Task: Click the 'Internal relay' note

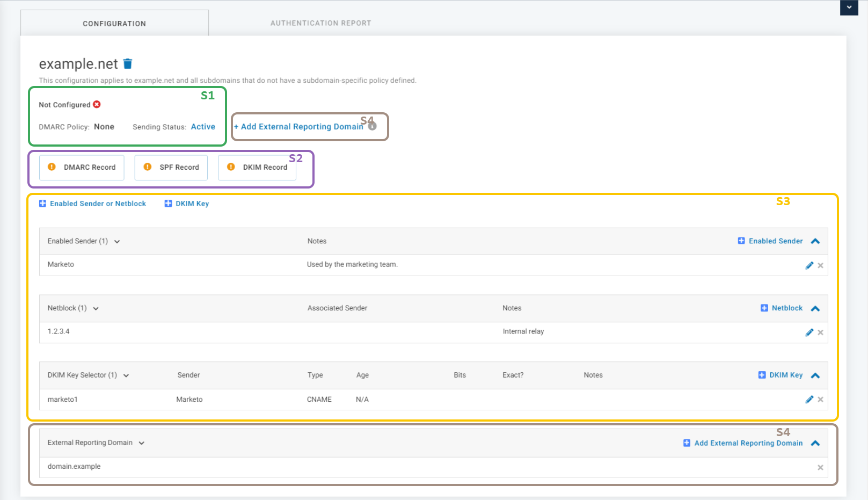Action: click(x=523, y=331)
